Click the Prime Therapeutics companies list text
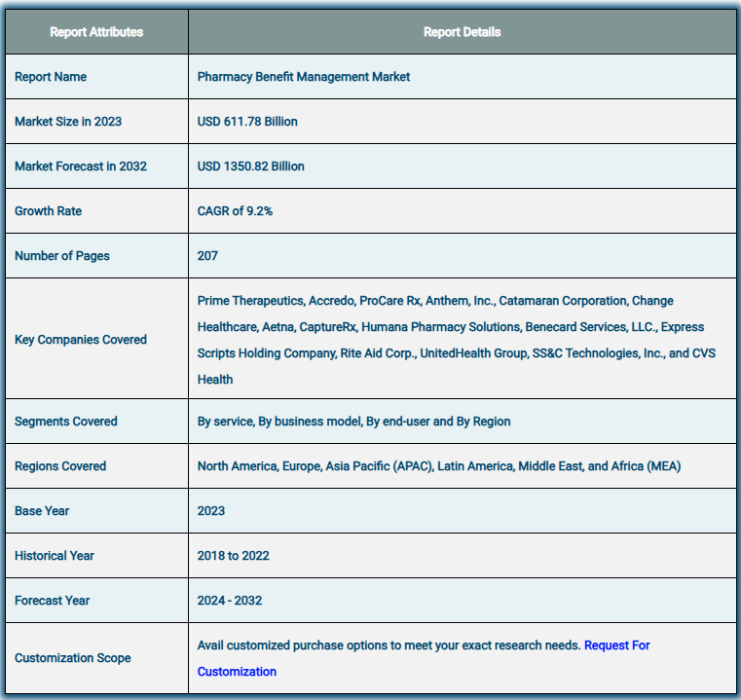Viewport: 741px width, 700px height. click(457, 340)
